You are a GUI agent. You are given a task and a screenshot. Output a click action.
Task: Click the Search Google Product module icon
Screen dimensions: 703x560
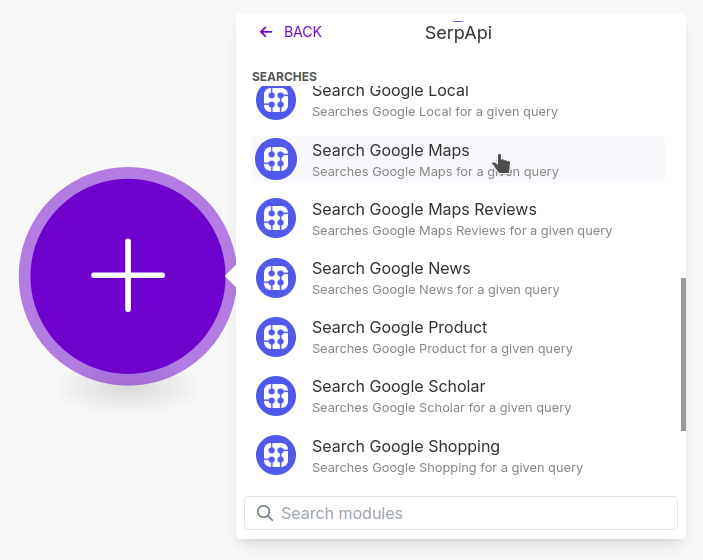coord(276,337)
